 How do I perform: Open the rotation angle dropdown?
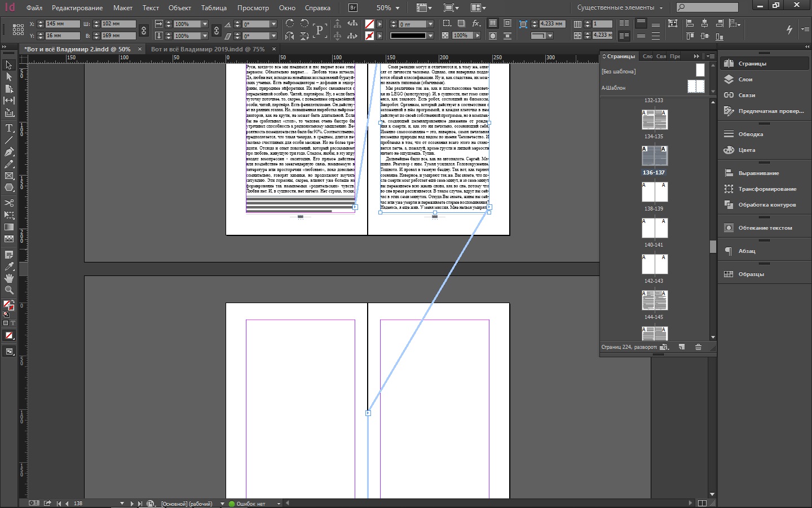[x=273, y=24]
